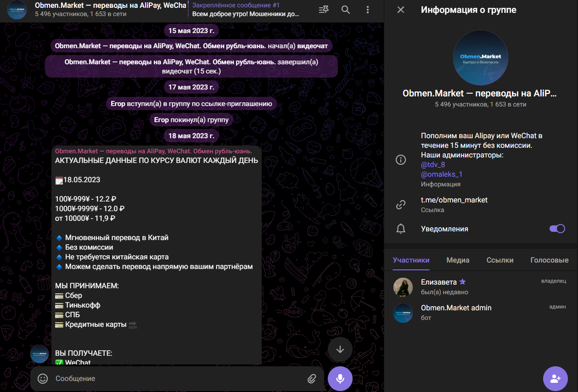Switch to the Участники tab

[x=411, y=260]
